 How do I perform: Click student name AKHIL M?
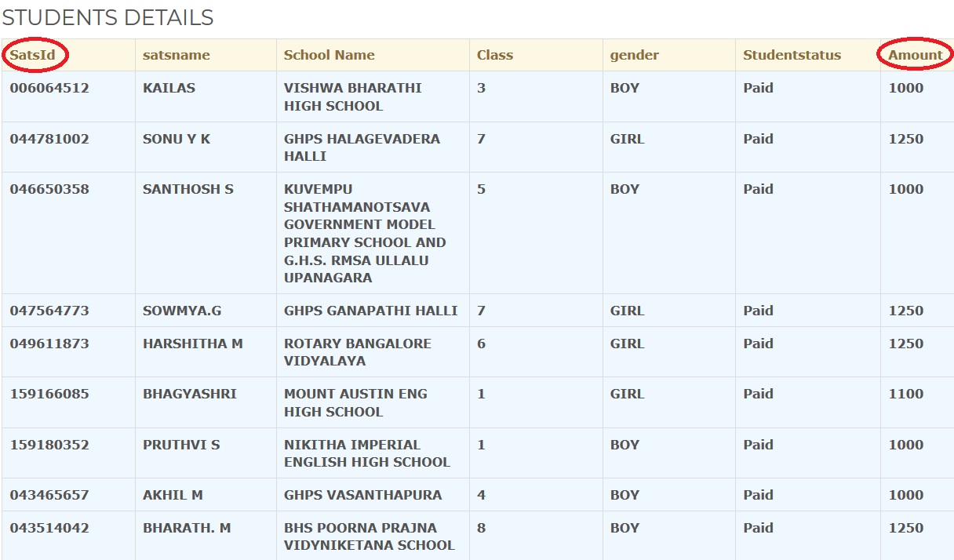point(173,495)
